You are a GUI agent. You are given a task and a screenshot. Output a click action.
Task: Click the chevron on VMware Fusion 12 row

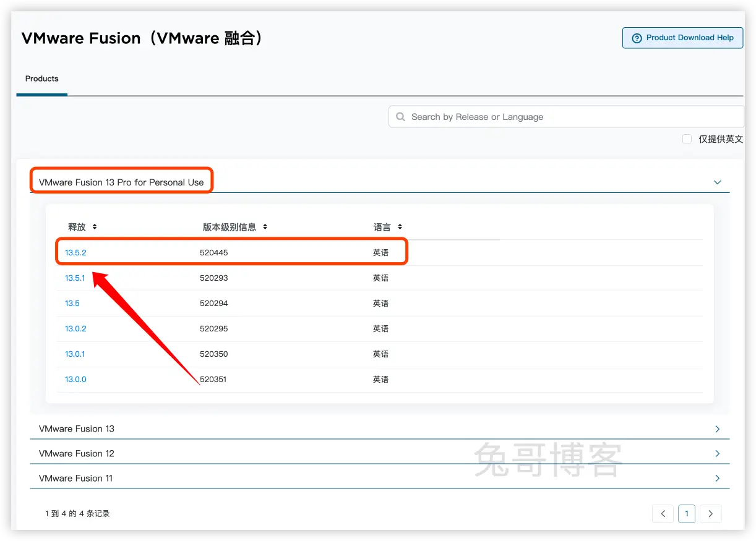(x=718, y=454)
